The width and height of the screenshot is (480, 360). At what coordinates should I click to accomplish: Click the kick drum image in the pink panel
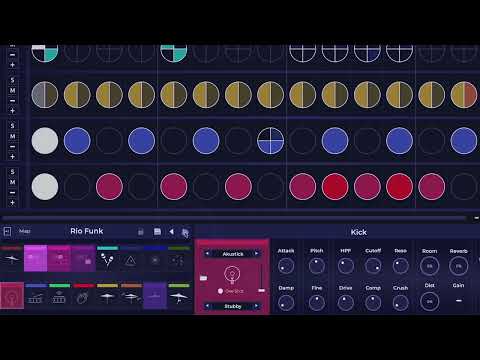(x=231, y=274)
